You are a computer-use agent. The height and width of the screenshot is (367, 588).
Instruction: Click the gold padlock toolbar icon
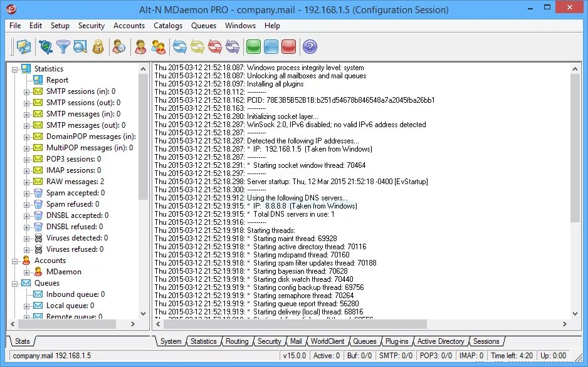(98, 47)
